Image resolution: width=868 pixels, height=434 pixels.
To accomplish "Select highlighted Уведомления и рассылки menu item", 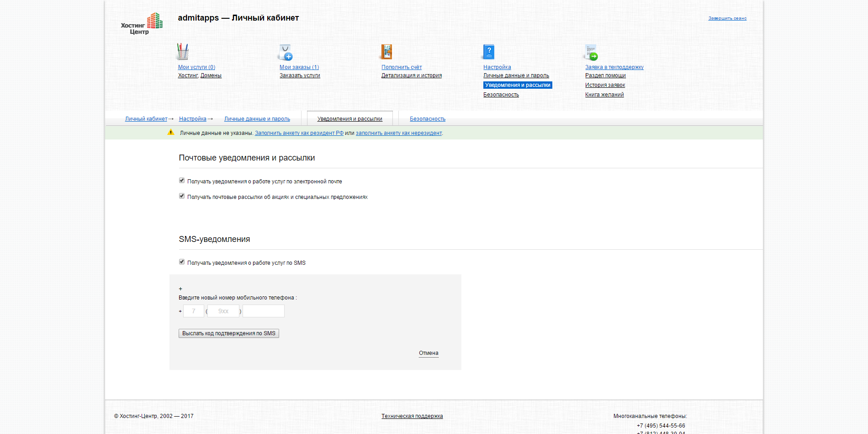I will point(518,85).
